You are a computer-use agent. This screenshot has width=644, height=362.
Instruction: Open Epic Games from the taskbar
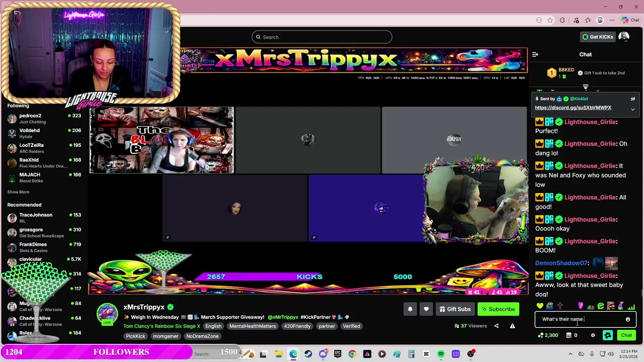338,354
